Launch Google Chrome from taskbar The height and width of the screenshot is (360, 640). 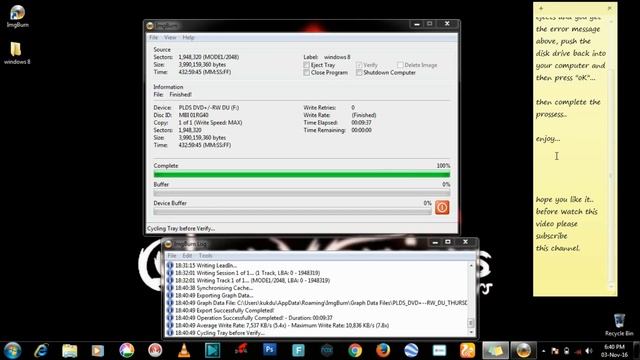355,350
